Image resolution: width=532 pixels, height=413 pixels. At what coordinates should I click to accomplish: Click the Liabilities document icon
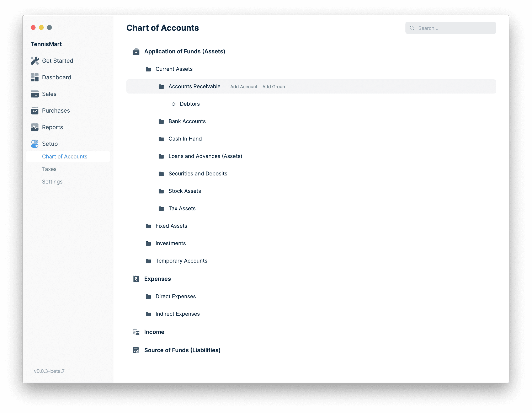tap(136, 350)
